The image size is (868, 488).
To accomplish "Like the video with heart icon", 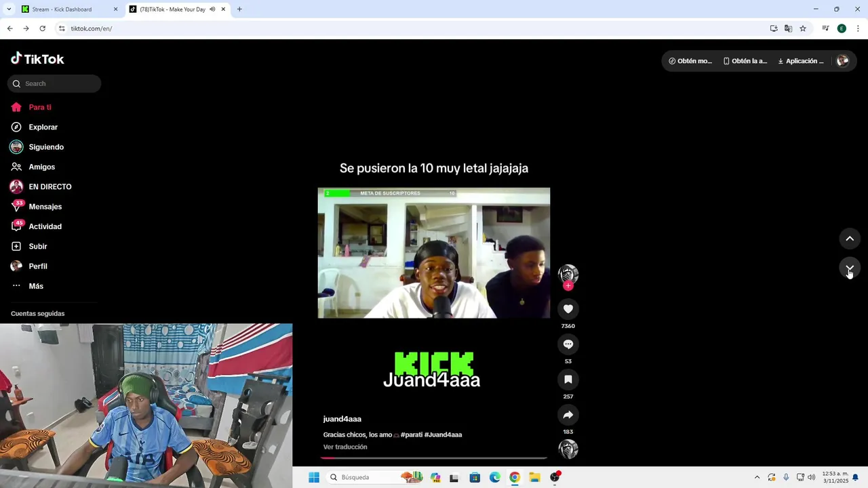I will 568,309.
